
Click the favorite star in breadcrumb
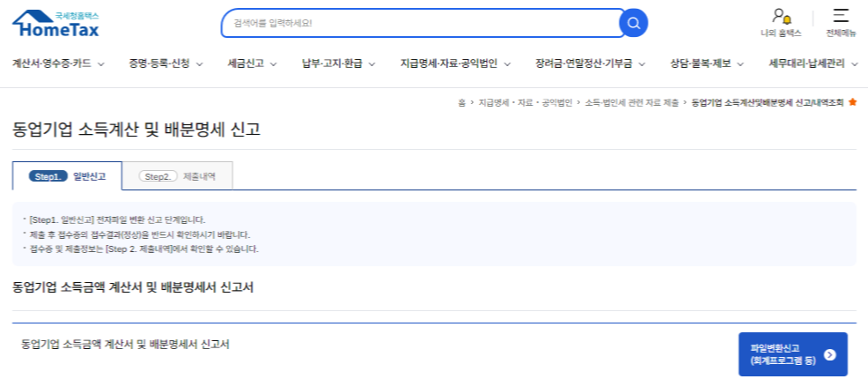click(x=852, y=103)
